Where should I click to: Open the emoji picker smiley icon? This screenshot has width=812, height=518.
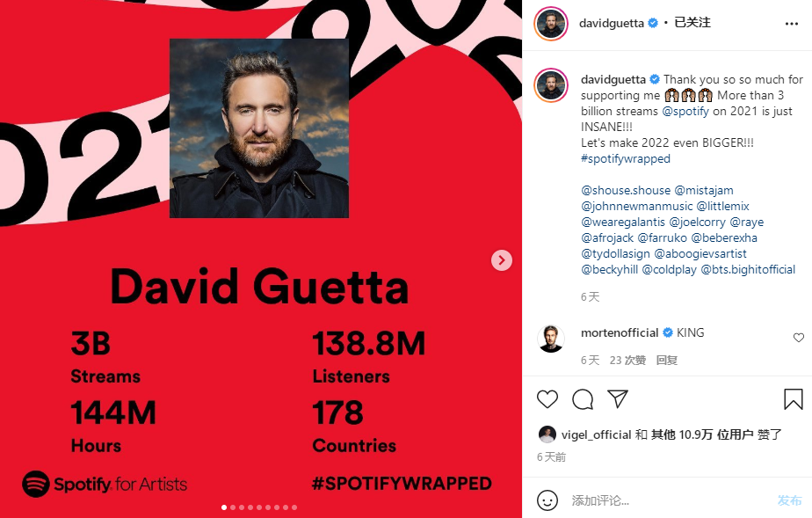(x=547, y=500)
